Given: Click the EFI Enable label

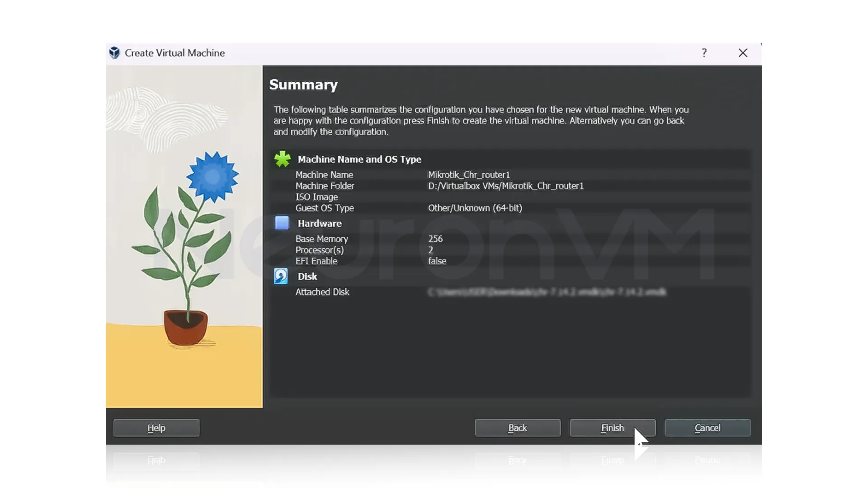Looking at the screenshot, I should coord(316,261).
